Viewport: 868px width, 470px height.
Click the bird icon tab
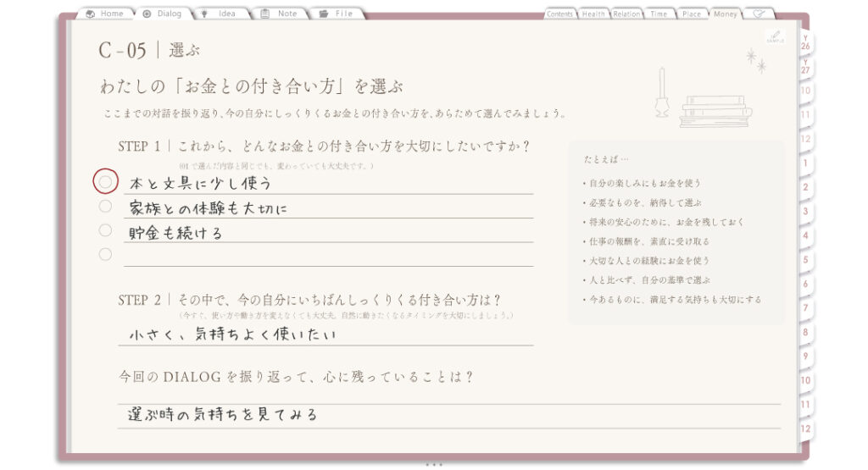point(759,14)
